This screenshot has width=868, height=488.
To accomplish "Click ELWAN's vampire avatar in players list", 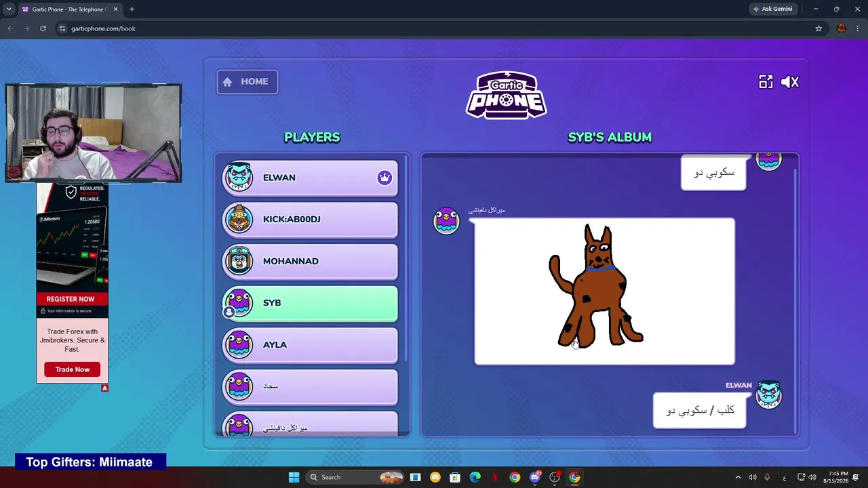I will (x=239, y=177).
